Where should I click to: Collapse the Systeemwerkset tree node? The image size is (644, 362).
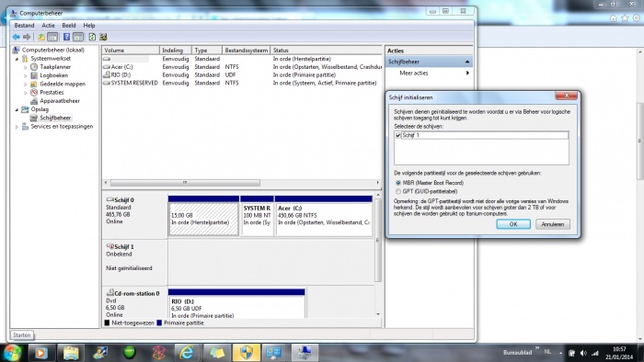[x=17, y=59]
